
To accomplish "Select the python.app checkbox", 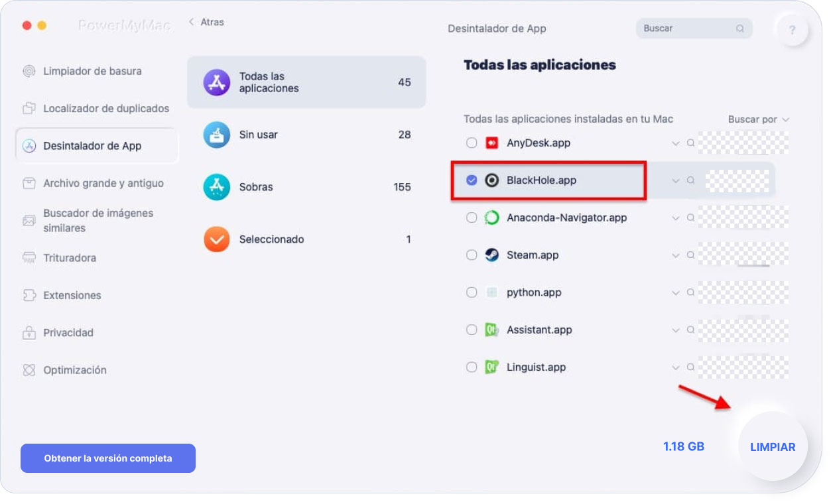I will [472, 292].
